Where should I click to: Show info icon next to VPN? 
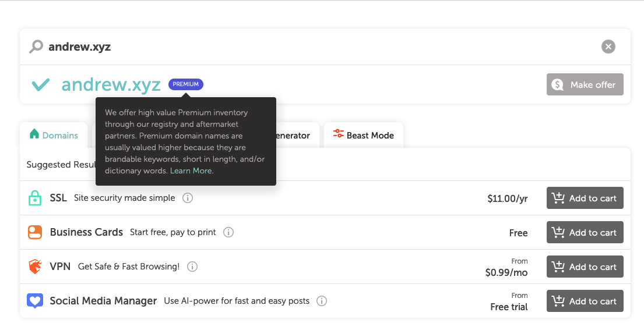(x=192, y=267)
